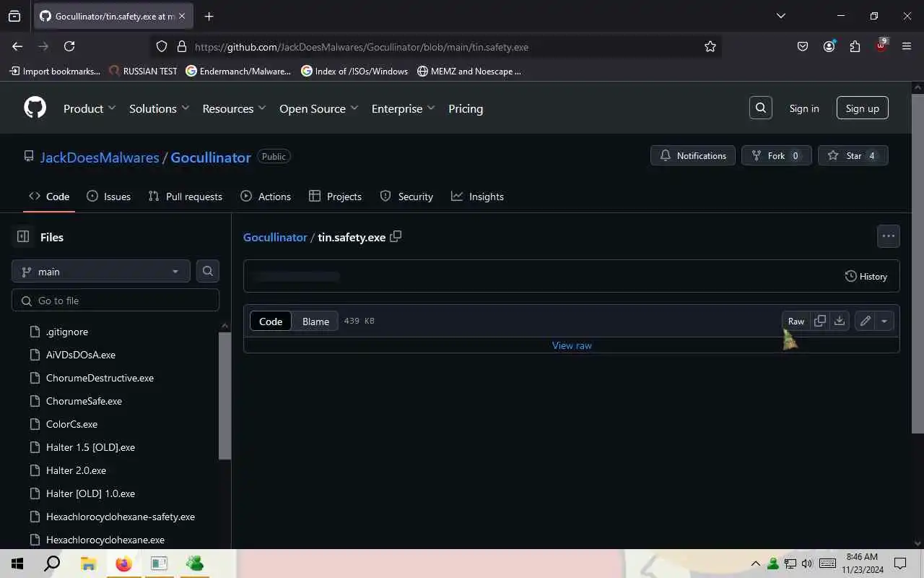924x578 pixels.
Task: Open the Projects tab
Action: 335,197
